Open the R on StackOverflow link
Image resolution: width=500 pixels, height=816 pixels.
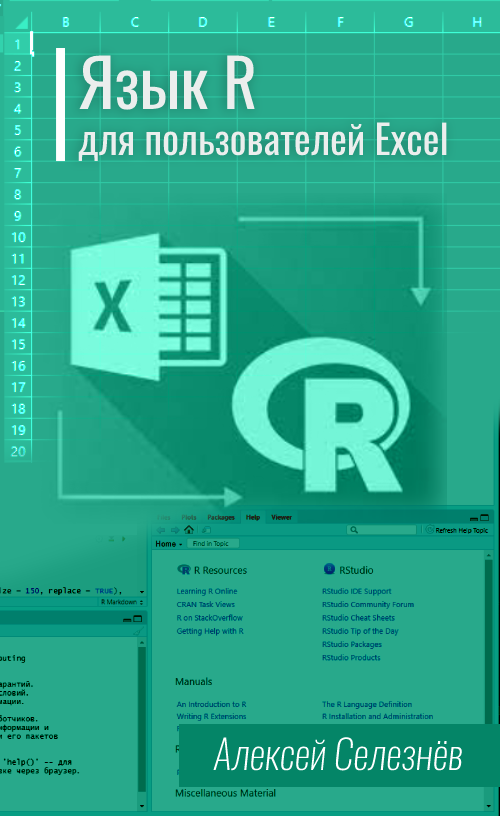click(209, 618)
